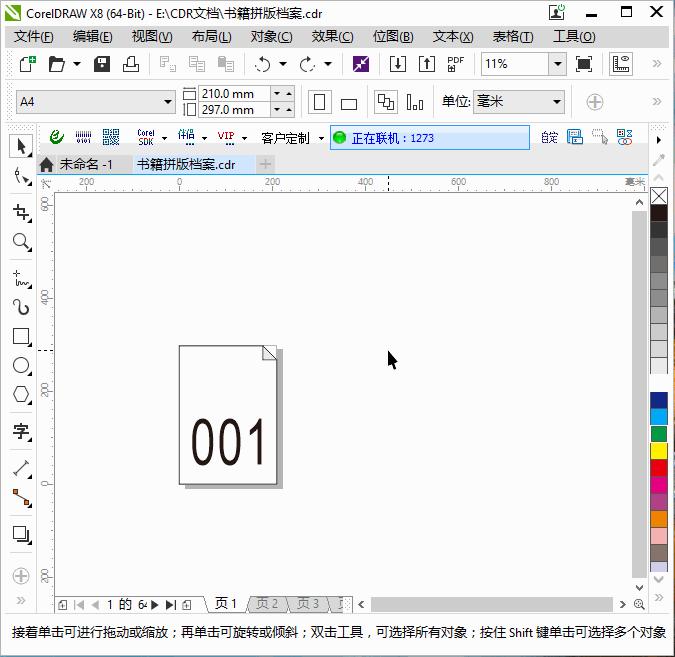This screenshot has width=675, height=657.
Task: Select the Crop tool
Action: point(22,213)
